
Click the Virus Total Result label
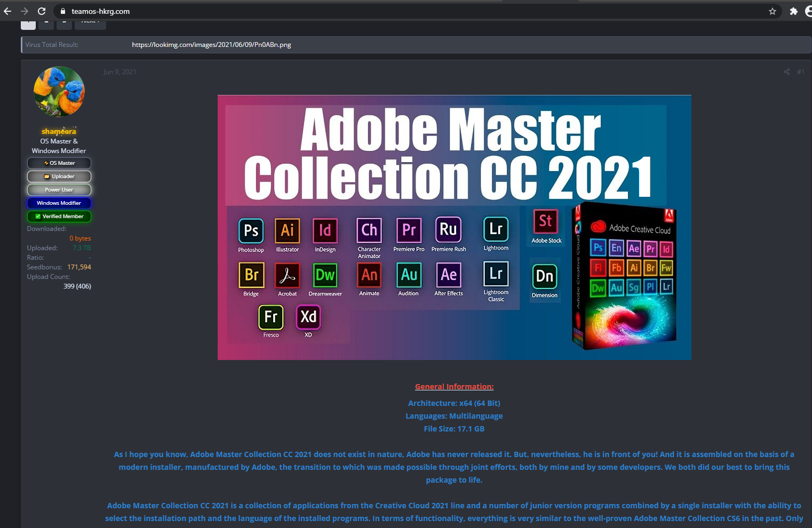[52, 45]
